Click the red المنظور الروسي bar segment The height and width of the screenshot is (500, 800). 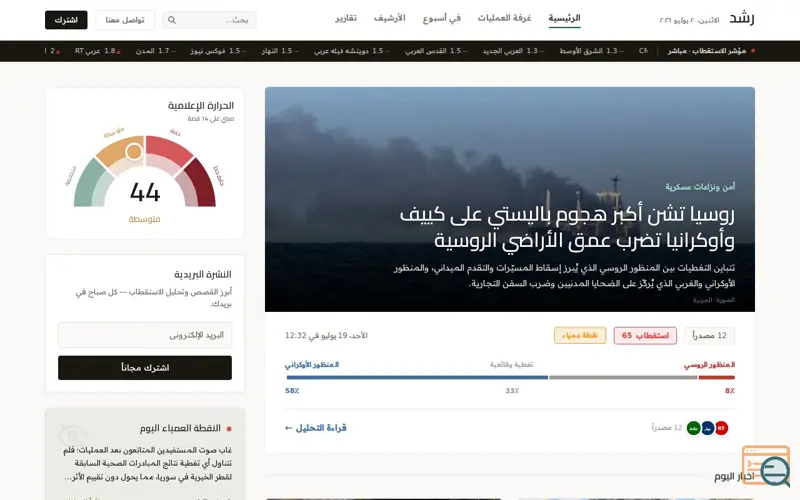click(716, 378)
